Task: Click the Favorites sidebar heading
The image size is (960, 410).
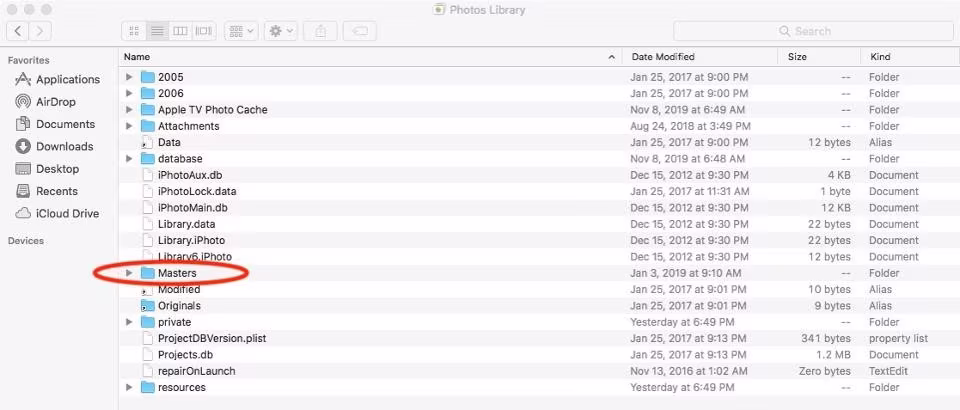Action: 28,60
